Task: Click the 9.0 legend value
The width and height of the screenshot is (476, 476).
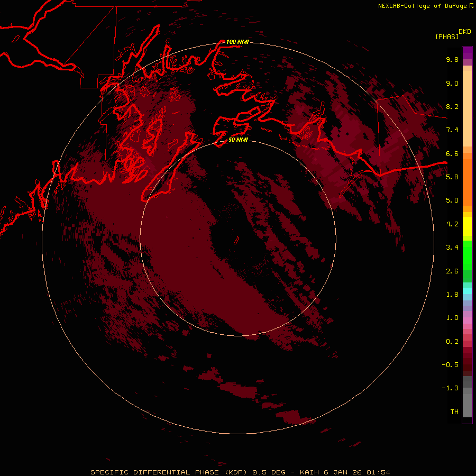Action: coord(452,83)
